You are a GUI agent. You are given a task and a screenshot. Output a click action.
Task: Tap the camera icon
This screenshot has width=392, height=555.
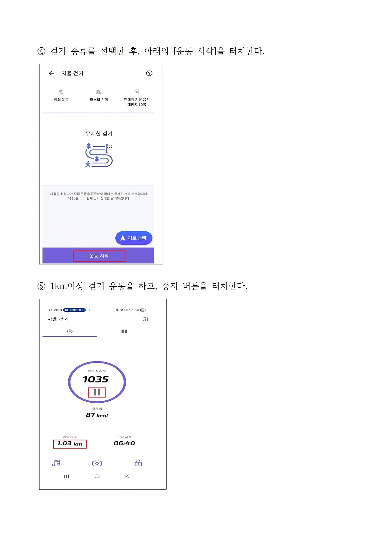(x=97, y=463)
